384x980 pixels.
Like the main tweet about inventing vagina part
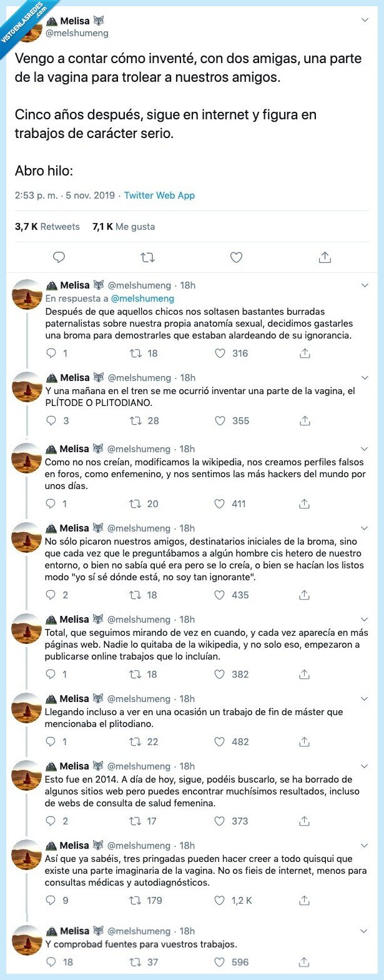pyautogui.click(x=236, y=257)
